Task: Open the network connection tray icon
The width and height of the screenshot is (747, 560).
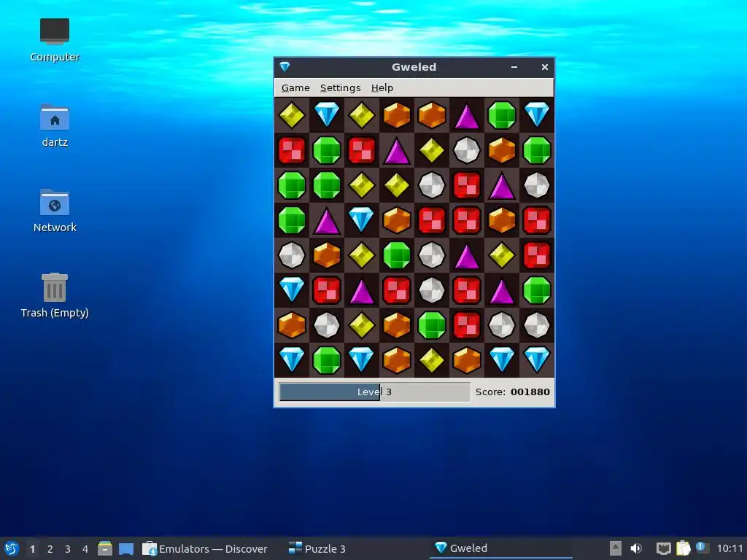Action: tap(663, 548)
